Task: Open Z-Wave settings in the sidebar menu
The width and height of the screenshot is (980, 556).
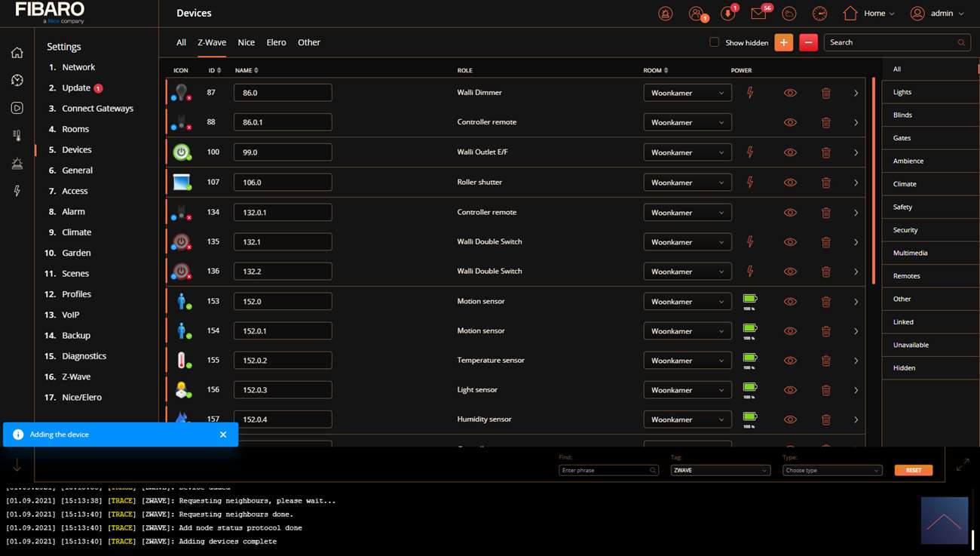Action: point(75,376)
